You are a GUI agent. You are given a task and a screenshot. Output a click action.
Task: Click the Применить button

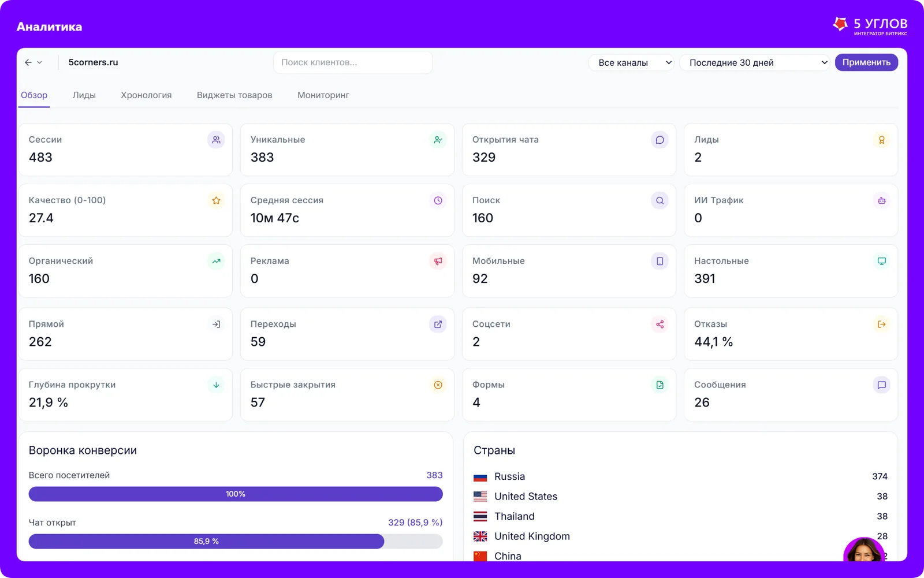pos(866,62)
